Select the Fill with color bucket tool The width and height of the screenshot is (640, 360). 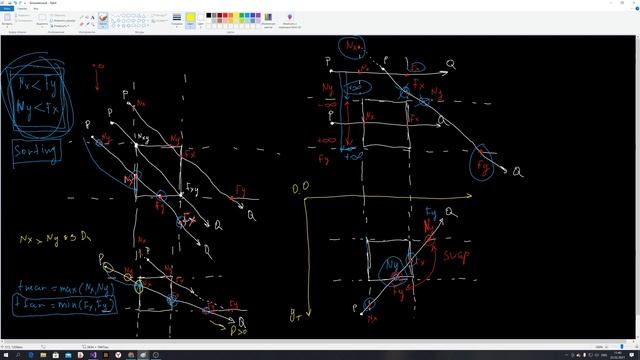tap(87, 18)
